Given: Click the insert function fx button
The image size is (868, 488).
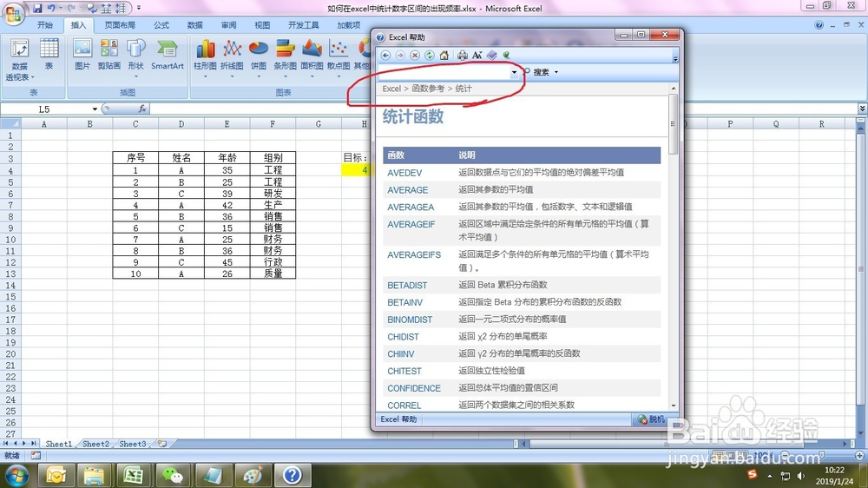Looking at the screenshot, I should [x=142, y=109].
